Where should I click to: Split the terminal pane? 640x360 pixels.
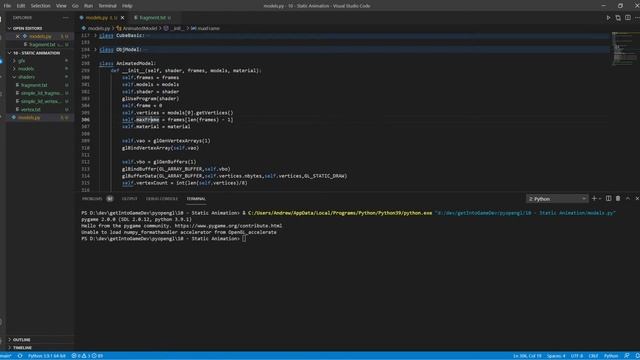click(608, 199)
